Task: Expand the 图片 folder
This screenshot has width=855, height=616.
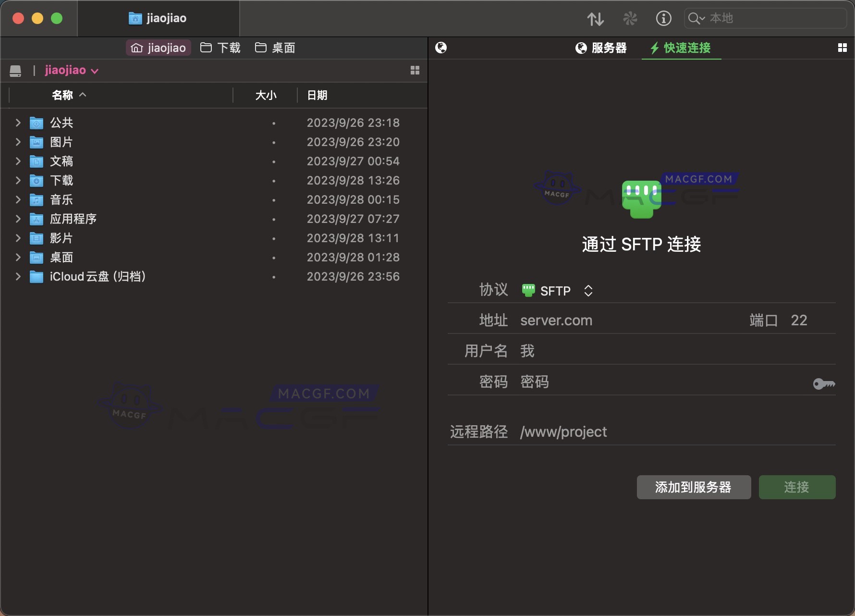Action: coord(18,142)
